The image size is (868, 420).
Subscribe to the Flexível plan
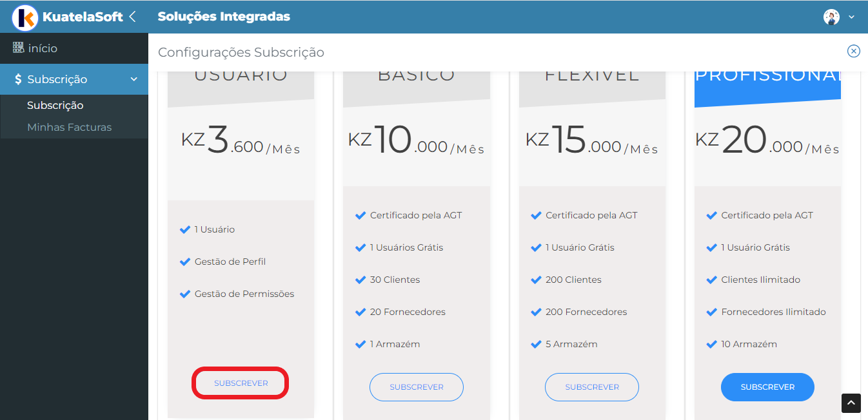tap(592, 387)
